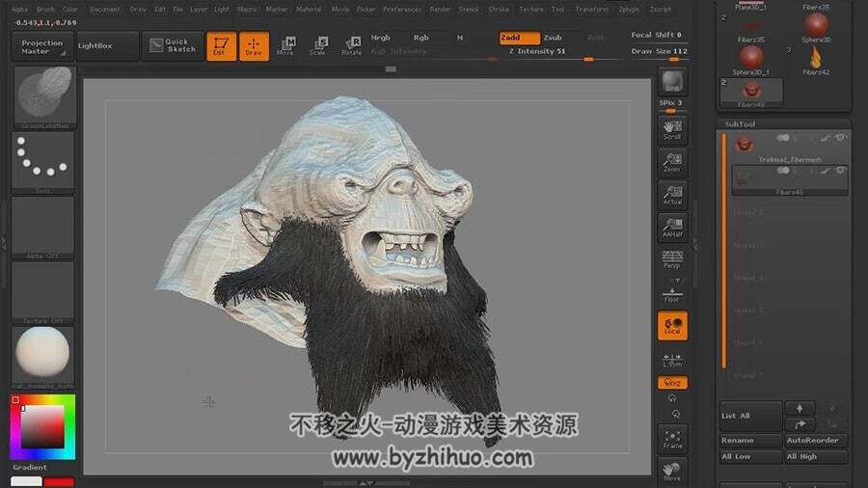Toggle L.Sym local symmetry
Viewport: 868px width, 488px height.
point(672,360)
